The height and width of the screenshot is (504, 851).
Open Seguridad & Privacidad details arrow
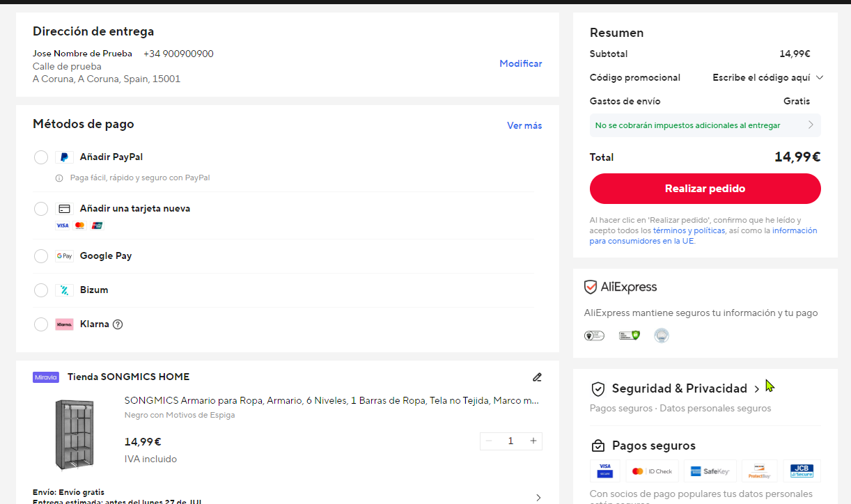[x=757, y=389]
